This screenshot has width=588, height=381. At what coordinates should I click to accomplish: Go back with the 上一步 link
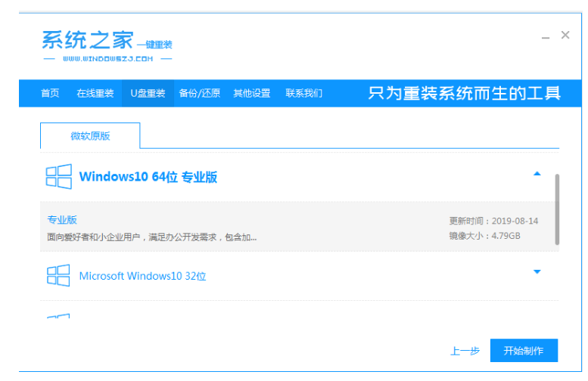pos(465,352)
